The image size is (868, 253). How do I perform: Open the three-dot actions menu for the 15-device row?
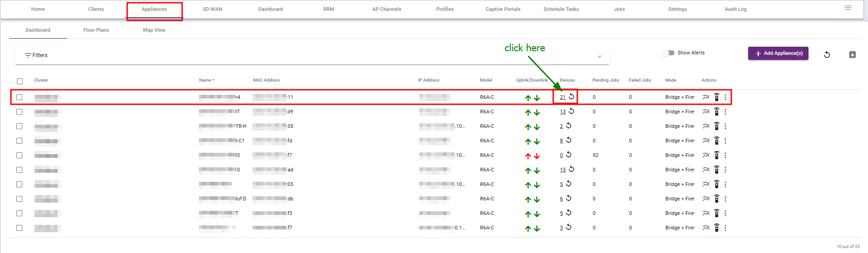point(725,170)
